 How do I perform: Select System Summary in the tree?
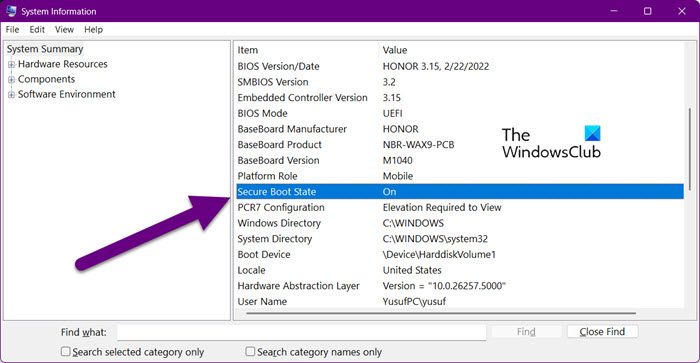(45, 49)
